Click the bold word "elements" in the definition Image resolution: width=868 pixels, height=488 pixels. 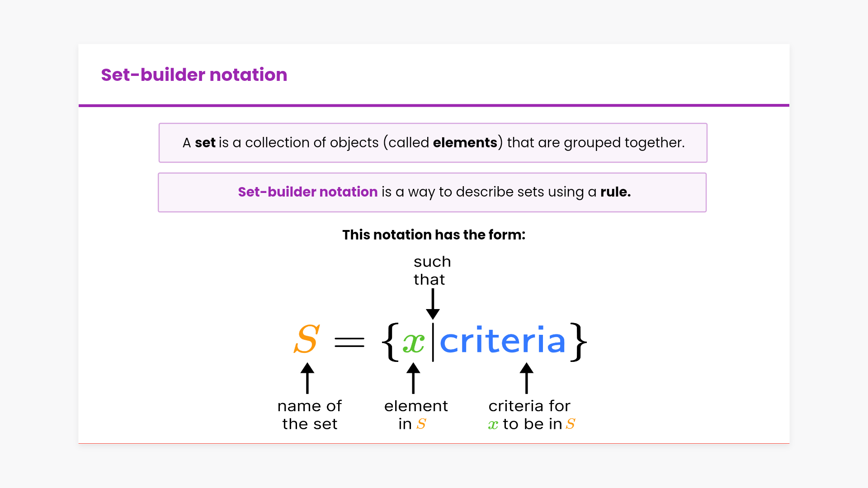465,143
